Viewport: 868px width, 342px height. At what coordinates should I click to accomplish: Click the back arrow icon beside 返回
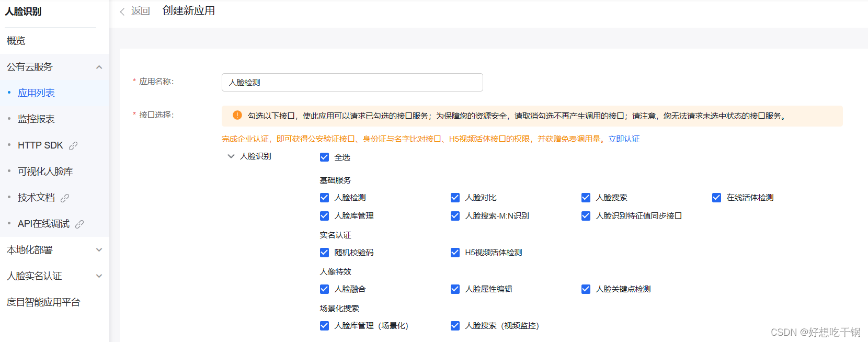tap(122, 12)
